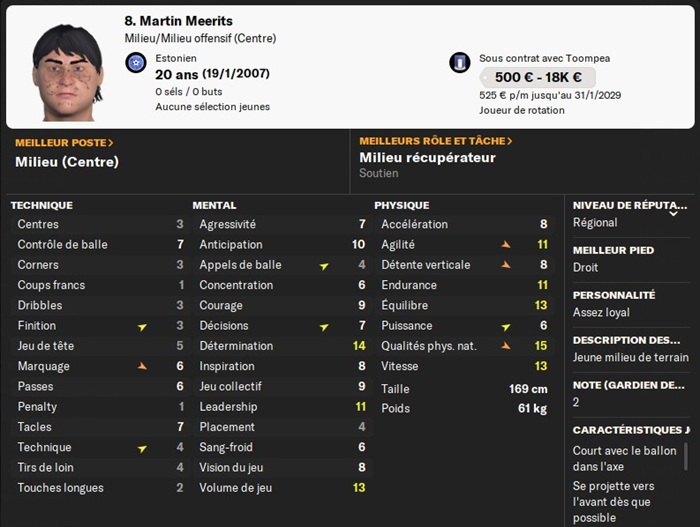Click the orange arrow next to Marquage

tap(142, 366)
